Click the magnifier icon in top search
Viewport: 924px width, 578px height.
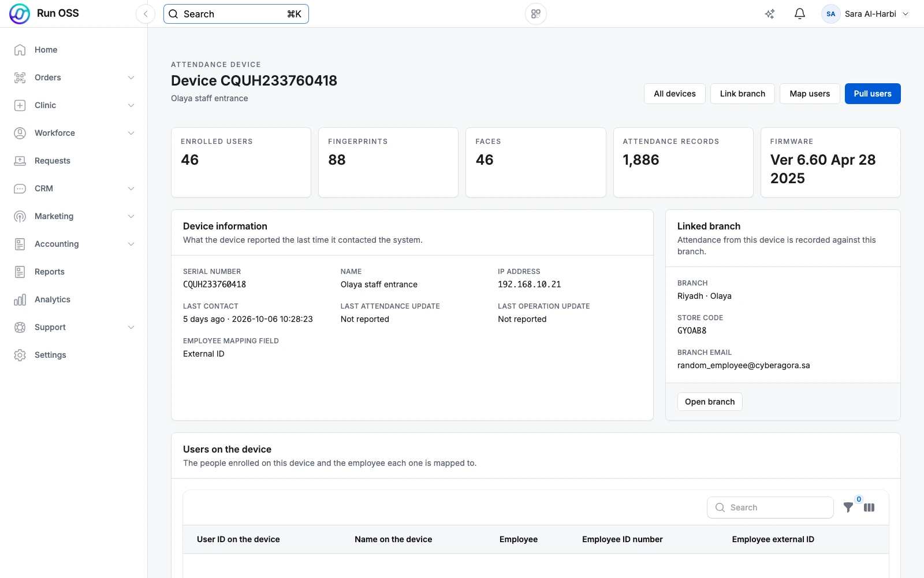coord(173,14)
